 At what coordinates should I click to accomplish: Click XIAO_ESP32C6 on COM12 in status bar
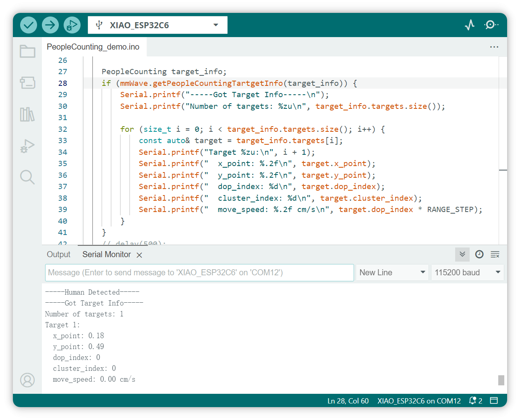[x=419, y=401]
